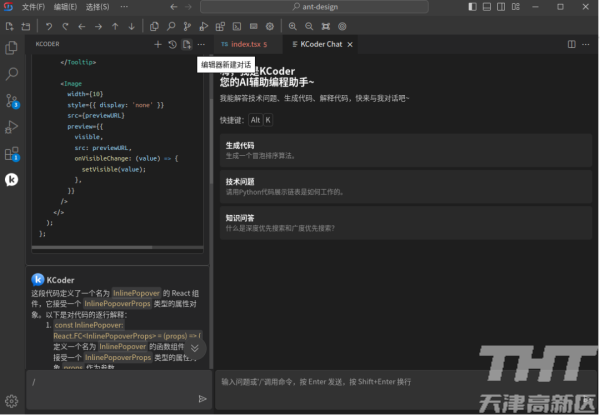Open the KCoder activity bar icon
Image resolution: width=600 pixels, height=415 pixels.
point(11,179)
